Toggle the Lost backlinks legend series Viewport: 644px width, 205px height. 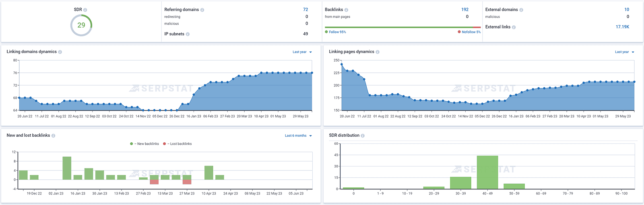(x=178, y=143)
